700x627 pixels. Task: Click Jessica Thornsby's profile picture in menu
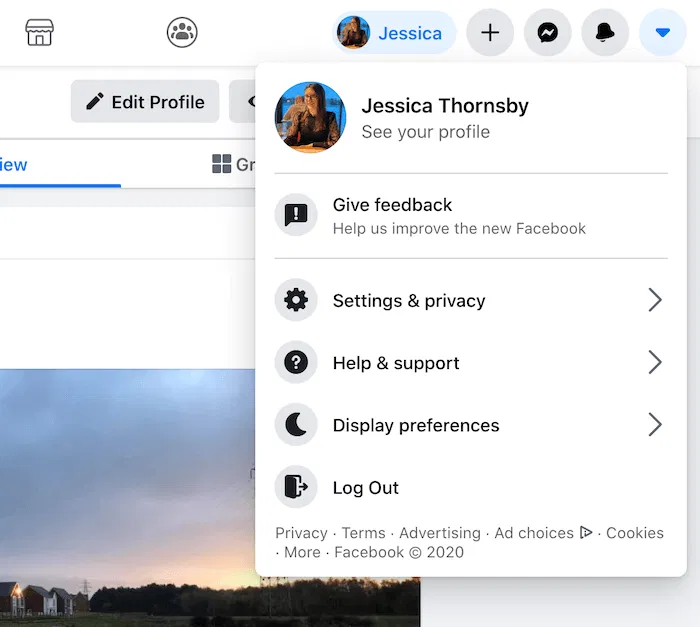click(310, 118)
